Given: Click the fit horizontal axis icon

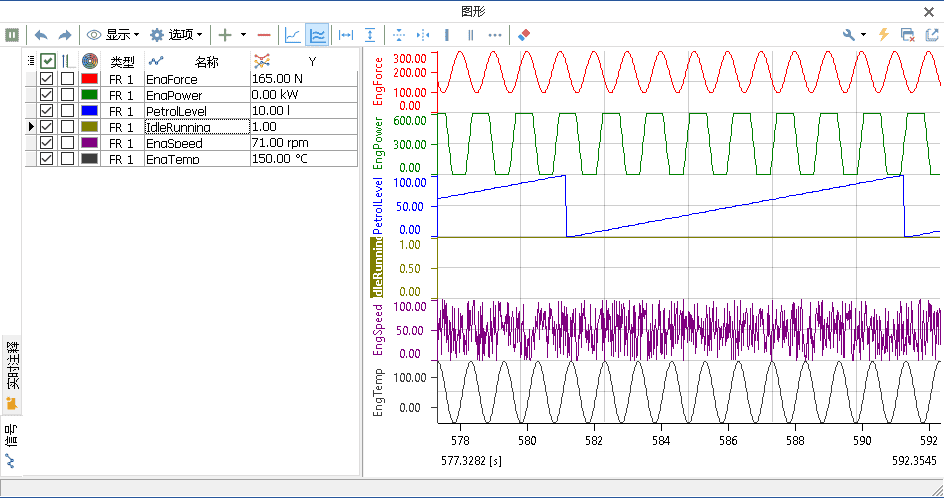Looking at the screenshot, I should click(x=347, y=34).
